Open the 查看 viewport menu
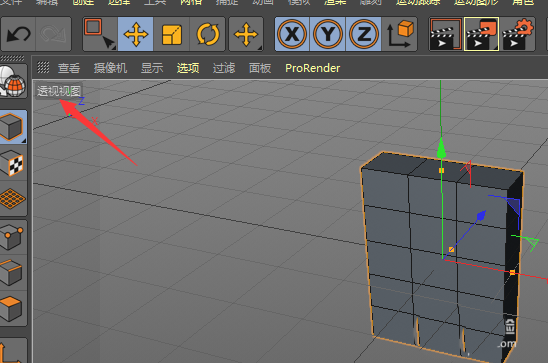 (69, 68)
